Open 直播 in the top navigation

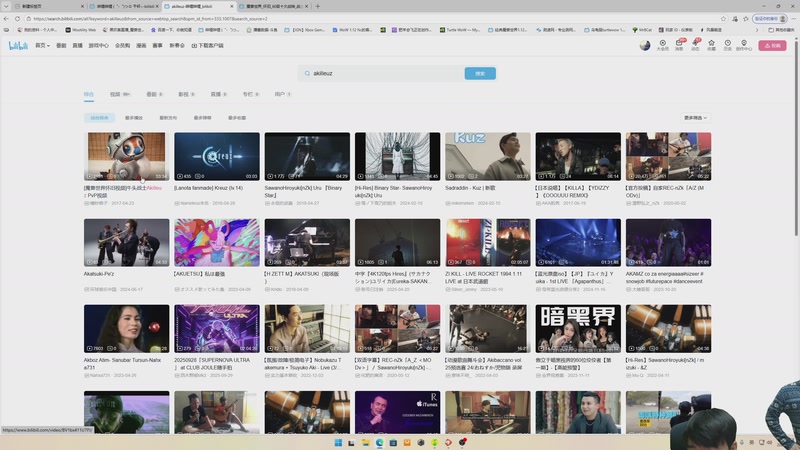point(78,45)
